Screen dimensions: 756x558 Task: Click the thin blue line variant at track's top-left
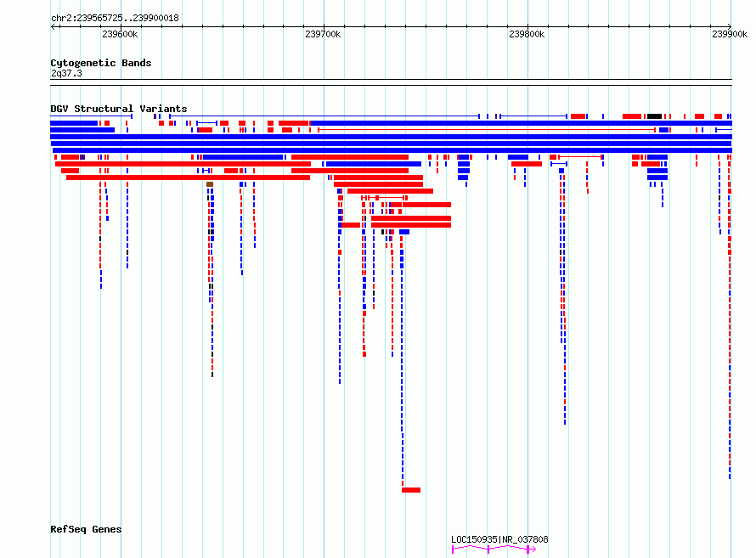click(91, 116)
